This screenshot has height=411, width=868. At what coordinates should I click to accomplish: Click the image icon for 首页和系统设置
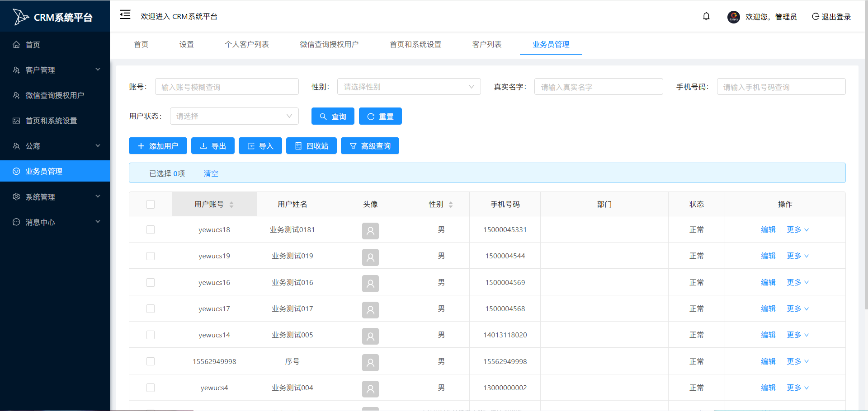pyautogui.click(x=16, y=121)
